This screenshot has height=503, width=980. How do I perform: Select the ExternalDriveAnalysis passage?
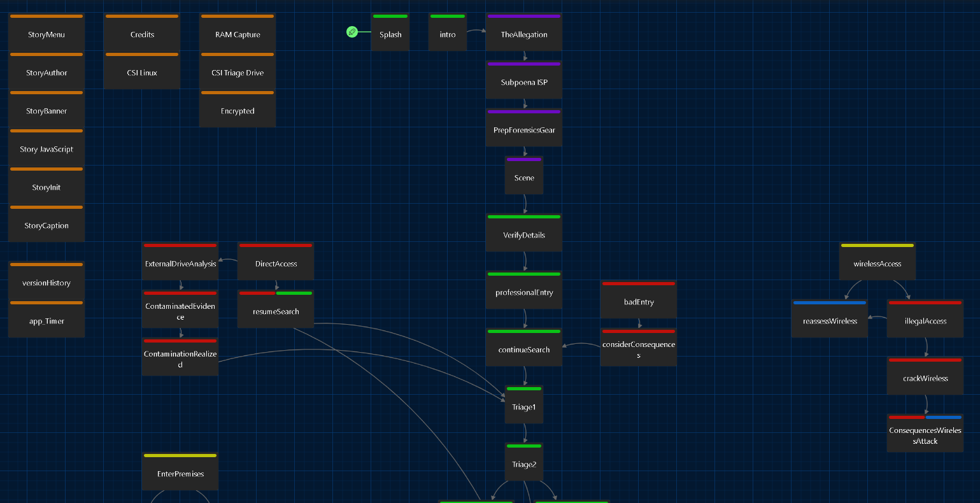point(180,261)
